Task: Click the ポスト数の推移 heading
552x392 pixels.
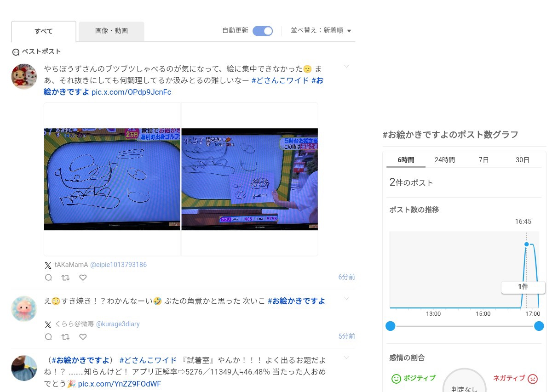Action: point(414,210)
